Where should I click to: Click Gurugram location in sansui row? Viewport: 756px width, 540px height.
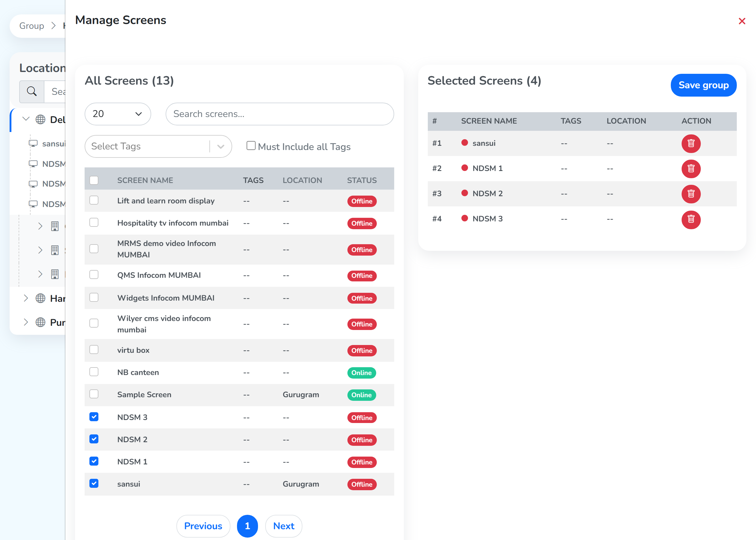pos(301,484)
